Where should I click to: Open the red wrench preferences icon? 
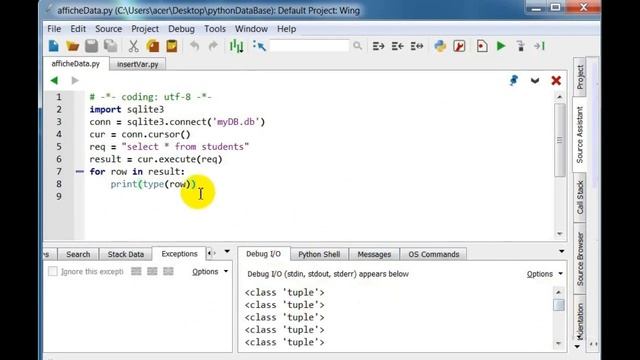pyautogui.click(x=459, y=46)
